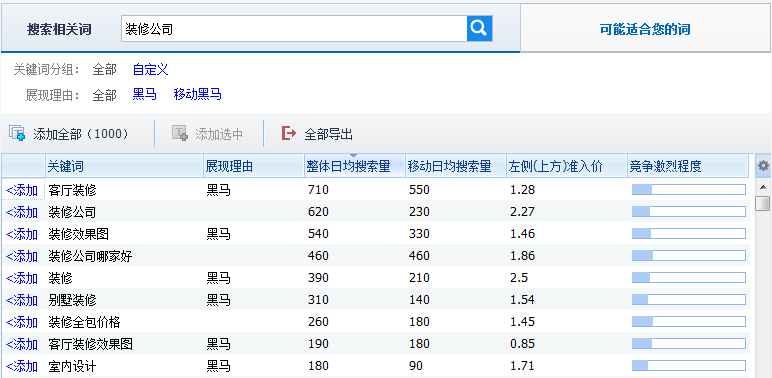Click the 客厅装修 competition level bar

[689, 189]
